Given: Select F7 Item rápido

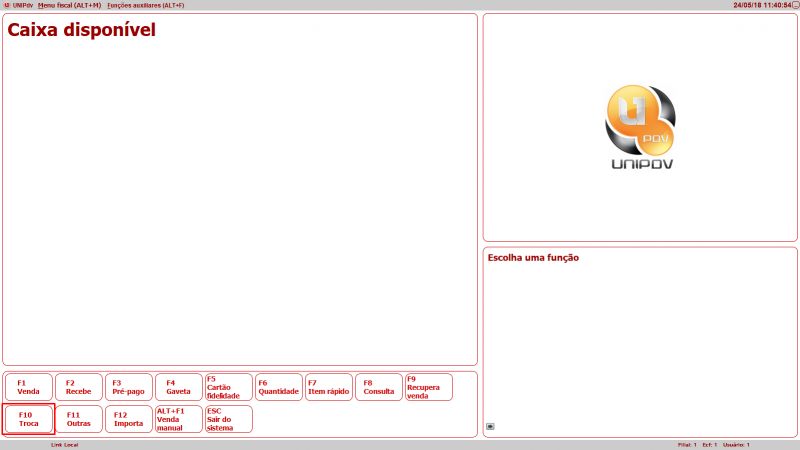Looking at the screenshot, I should click(x=329, y=387).
